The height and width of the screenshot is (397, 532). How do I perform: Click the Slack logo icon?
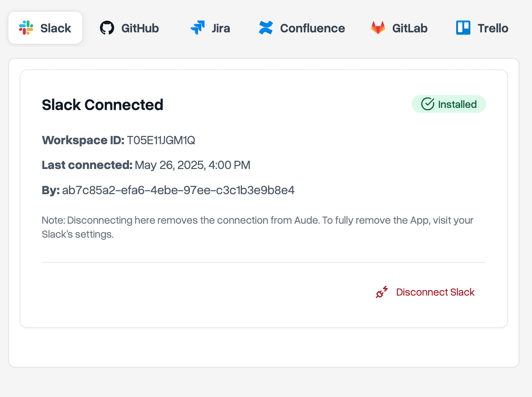pos(26,28)
